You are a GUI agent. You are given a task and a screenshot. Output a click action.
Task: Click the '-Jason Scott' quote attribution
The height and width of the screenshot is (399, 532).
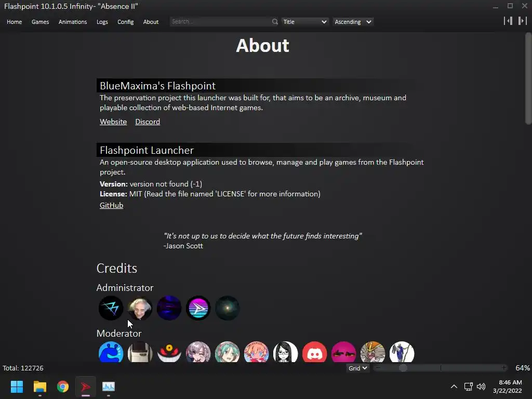tap(183, 246)
